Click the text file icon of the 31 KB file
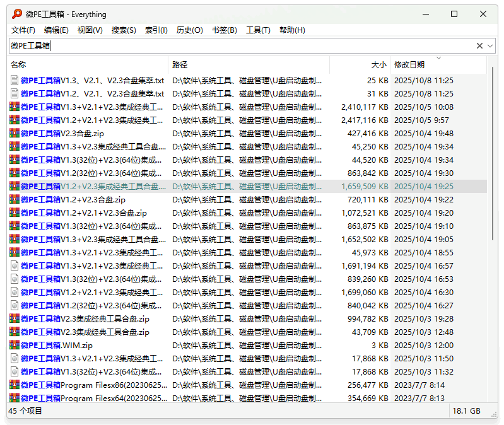The width and height of the screenshot is (504, 425). (x=15, y=93)
